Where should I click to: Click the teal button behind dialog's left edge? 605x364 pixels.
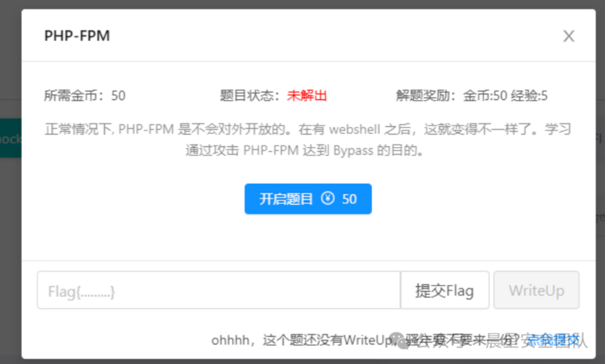pos(11,138)
